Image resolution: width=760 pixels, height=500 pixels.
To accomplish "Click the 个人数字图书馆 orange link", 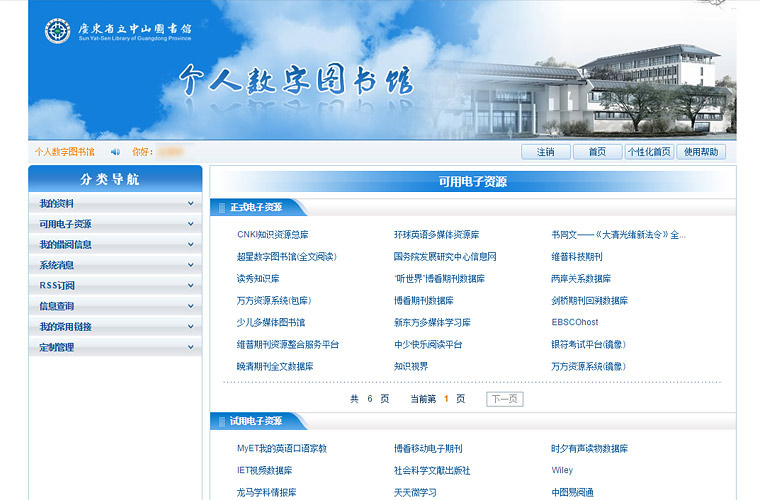I will click(x=64, y=152).
